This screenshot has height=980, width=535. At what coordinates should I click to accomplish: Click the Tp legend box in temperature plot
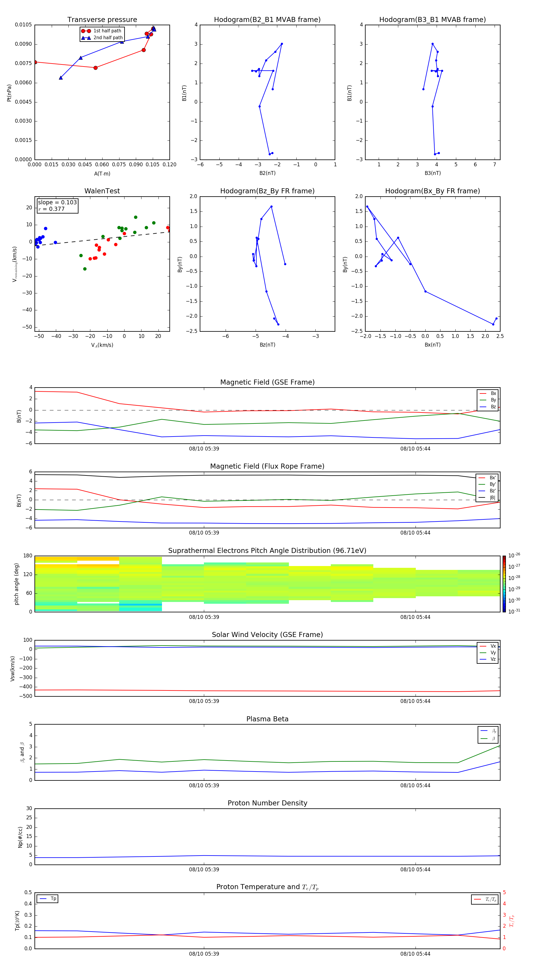48,899
